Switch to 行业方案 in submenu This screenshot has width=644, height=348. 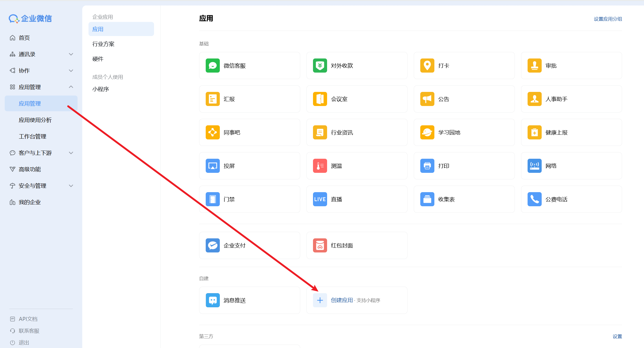(103, 44)
